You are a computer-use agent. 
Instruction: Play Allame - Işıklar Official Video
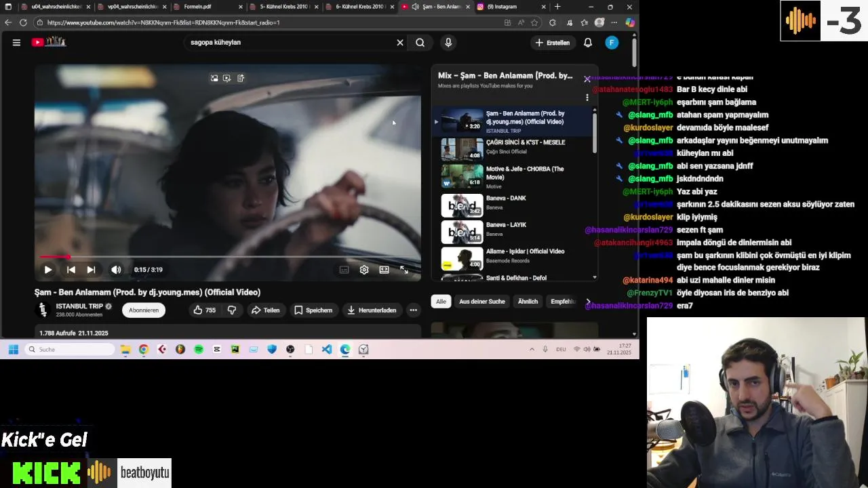(x=512, y=258)
